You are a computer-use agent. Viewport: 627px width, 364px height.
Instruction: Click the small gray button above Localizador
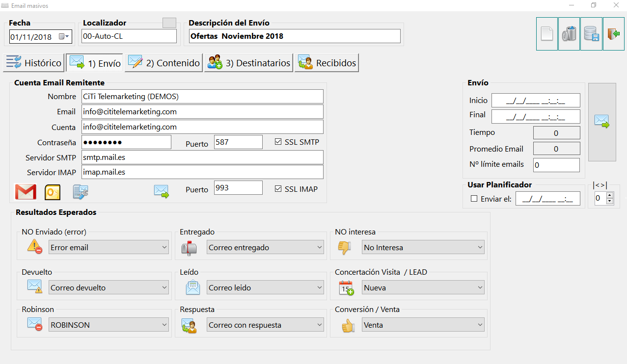coord(169,23)
